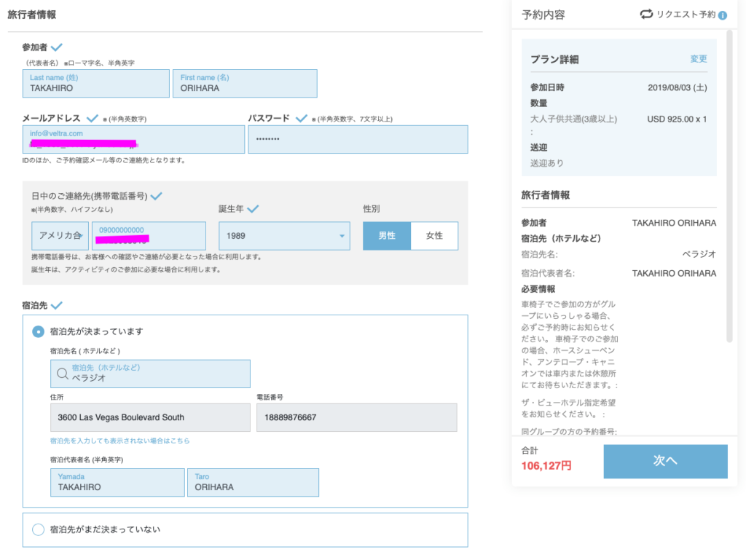Click the Last name input field

click(95, 84)
